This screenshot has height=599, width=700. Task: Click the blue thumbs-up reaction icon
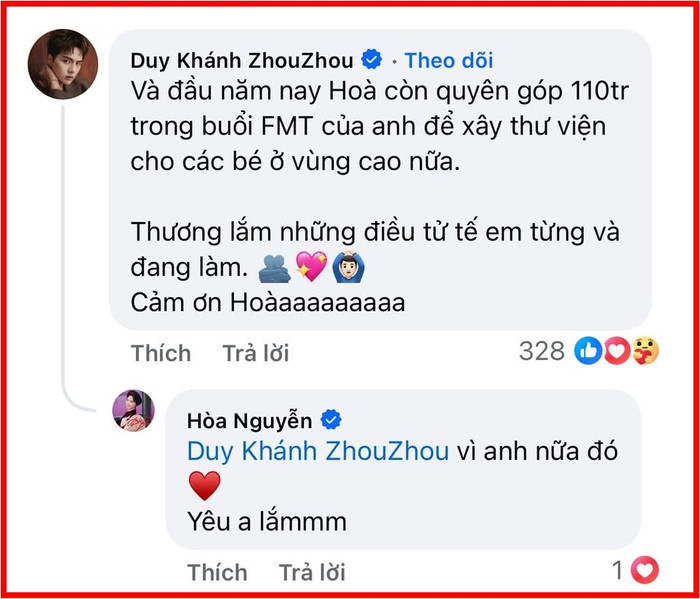(588, 351)
